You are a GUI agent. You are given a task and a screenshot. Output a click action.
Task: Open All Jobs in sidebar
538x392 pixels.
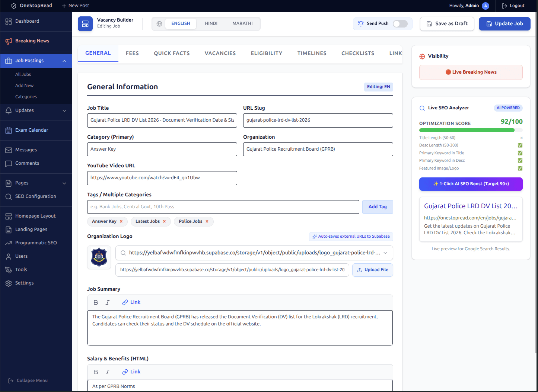pyautogui.click(x=23, y=75)
